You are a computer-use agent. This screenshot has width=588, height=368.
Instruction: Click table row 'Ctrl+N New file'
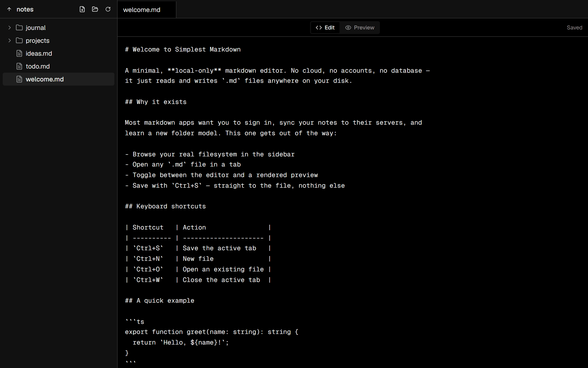point(198,259)
